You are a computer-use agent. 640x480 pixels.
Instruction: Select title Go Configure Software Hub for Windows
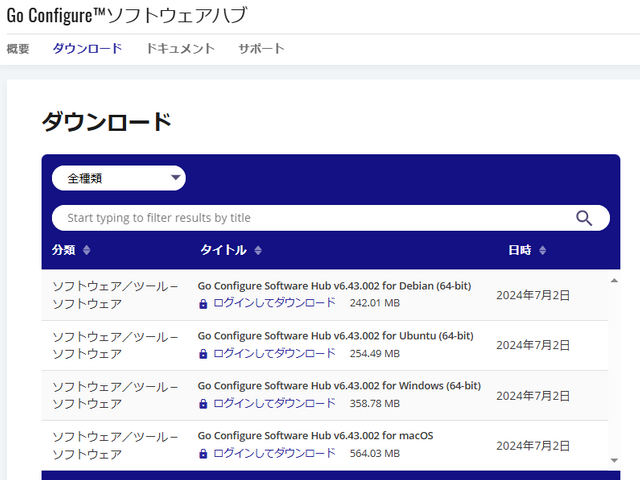(x=339, y=386)
